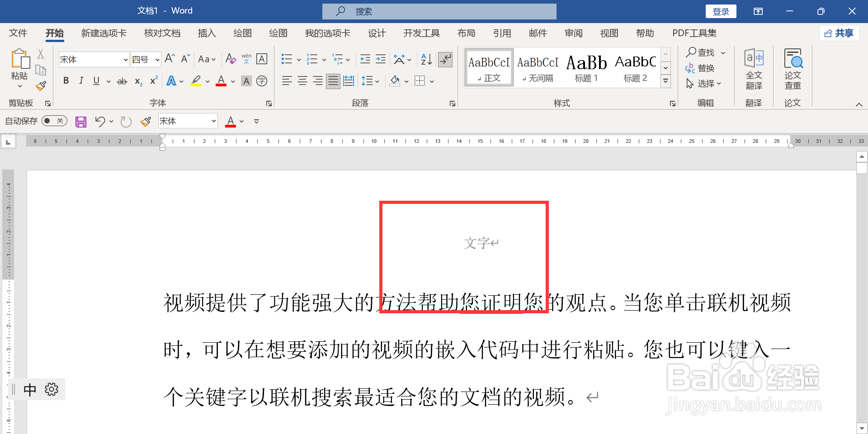Expand the styles gallery more button
This screenshot has width=868, height=434.
(x=665, y=81)
